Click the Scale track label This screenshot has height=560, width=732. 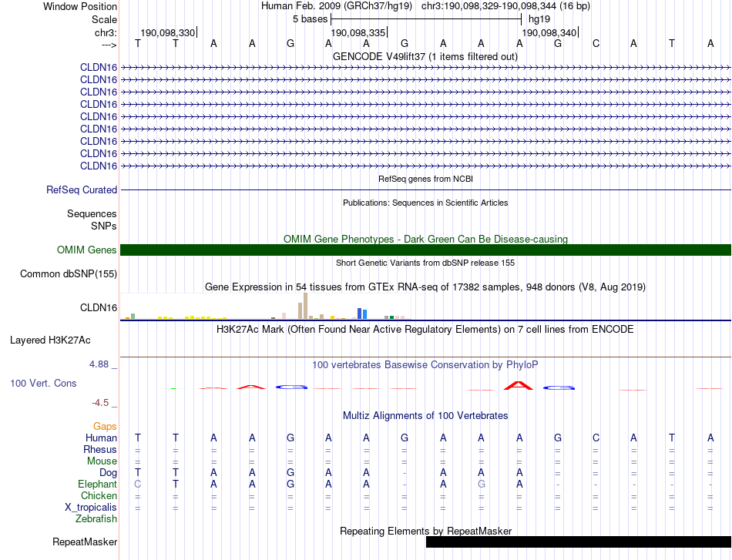coord(104,19)
